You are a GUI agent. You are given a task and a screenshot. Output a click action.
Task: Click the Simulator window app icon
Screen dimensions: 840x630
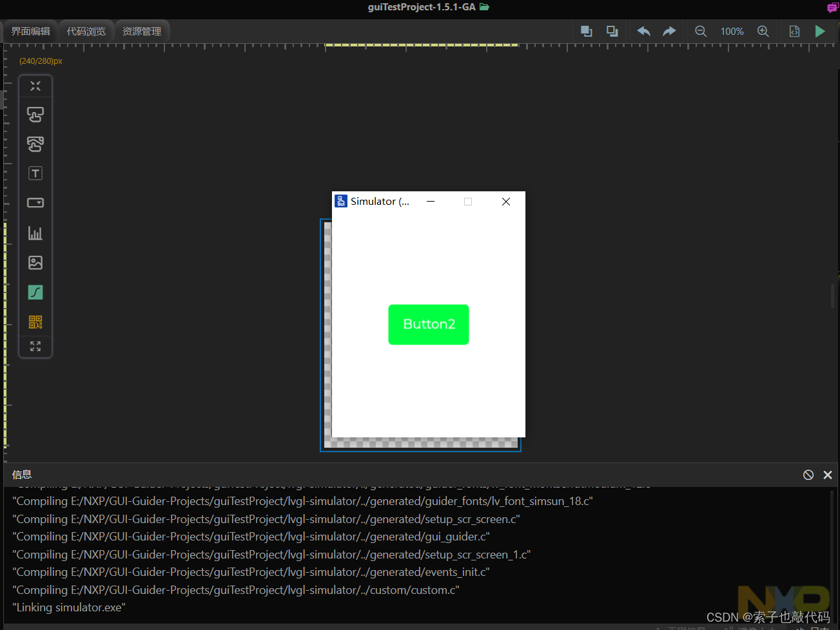(x=341, y=202)
